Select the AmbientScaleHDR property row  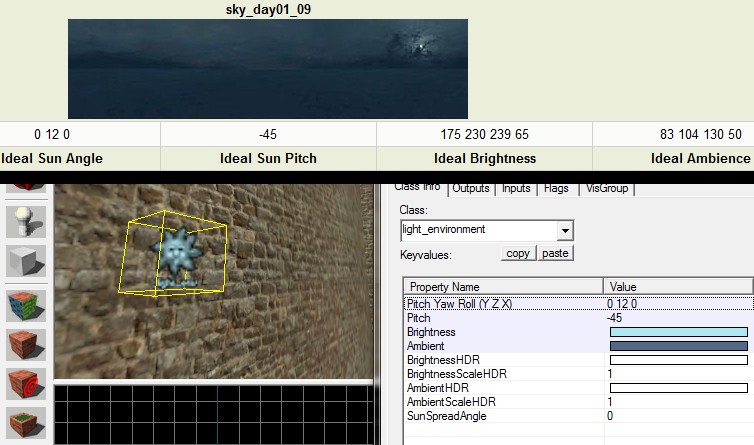pos(578,402)
